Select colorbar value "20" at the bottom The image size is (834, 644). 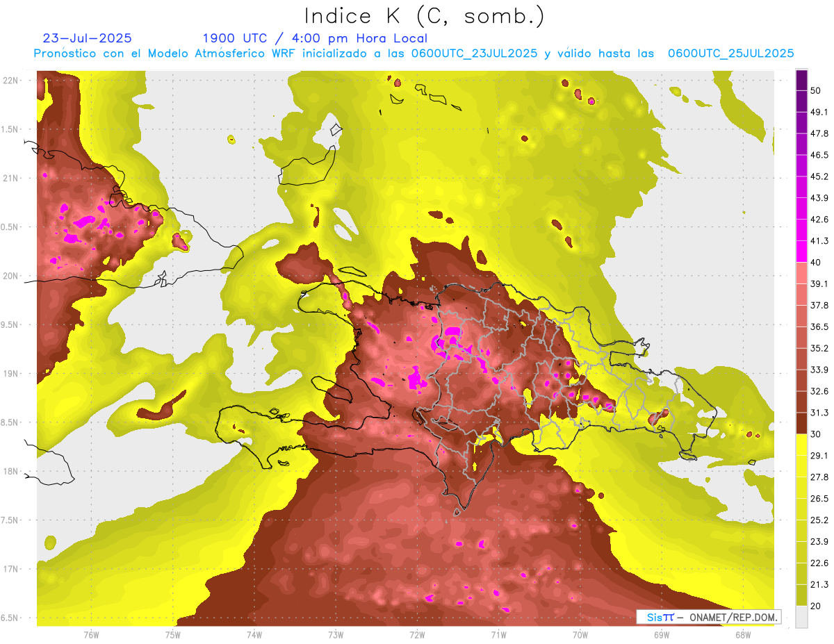[817, 606]
